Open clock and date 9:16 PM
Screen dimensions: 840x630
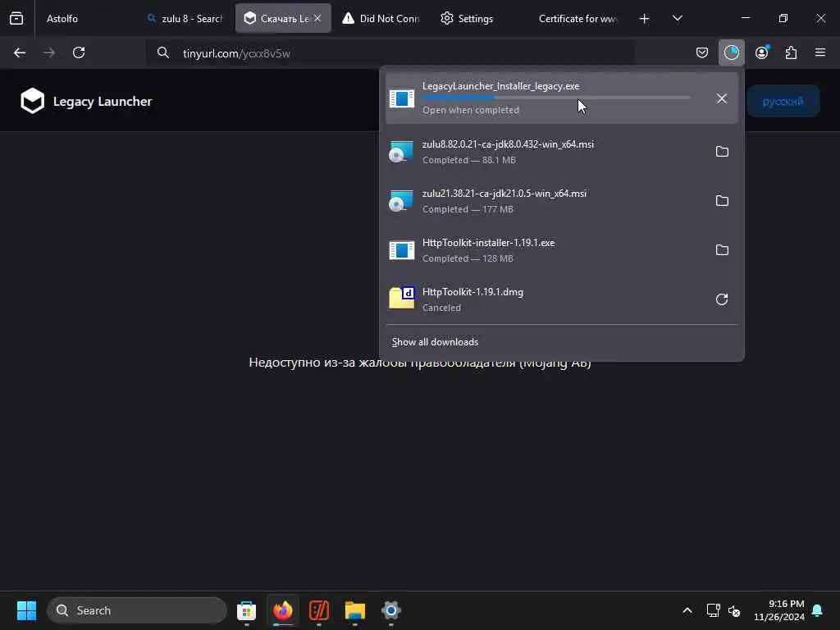tap(778, 610)
